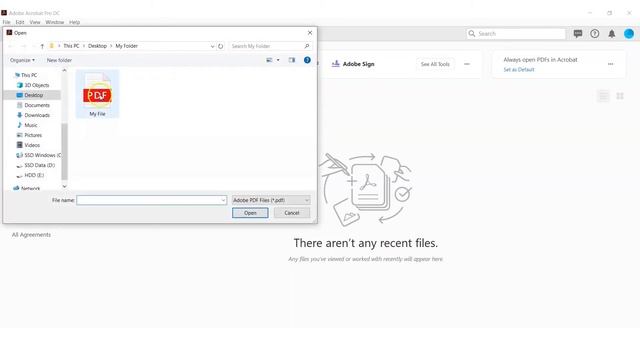The height and width of the screenshot is (360, 640).
Task: Open the Acrobat help question mark icon
Action: [x=595, y=33]
